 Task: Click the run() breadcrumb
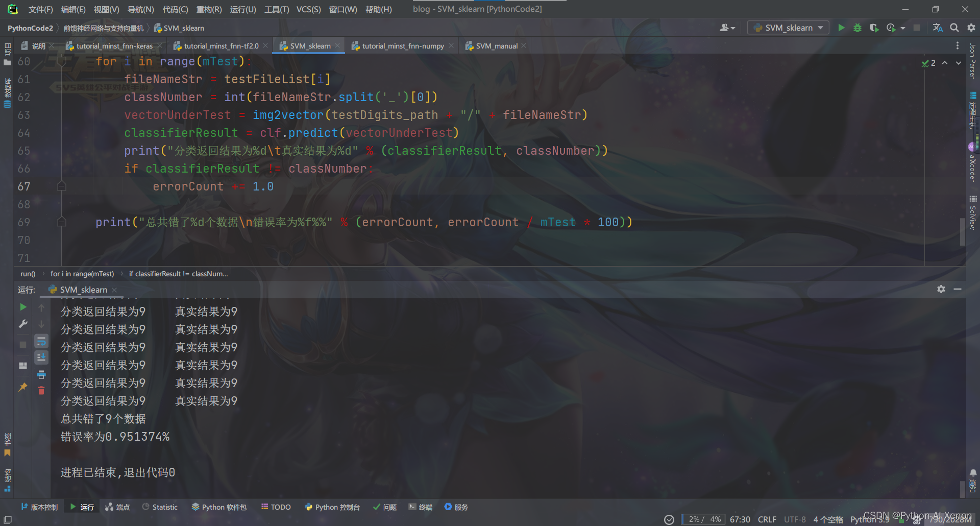click(28, 274)
